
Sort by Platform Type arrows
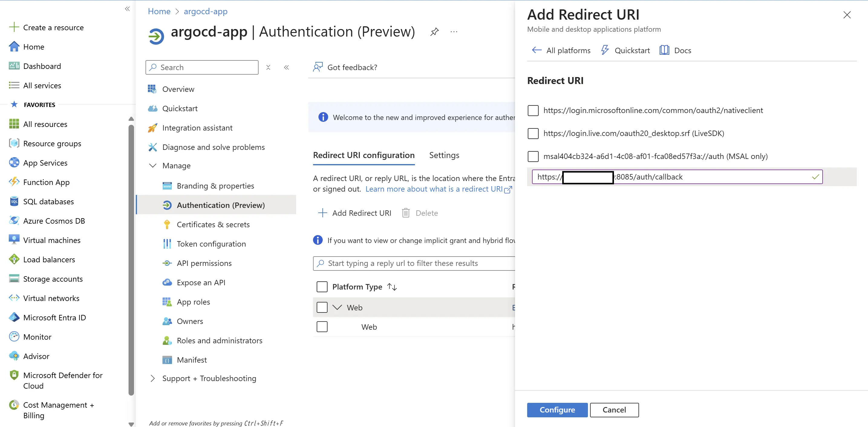392,286
